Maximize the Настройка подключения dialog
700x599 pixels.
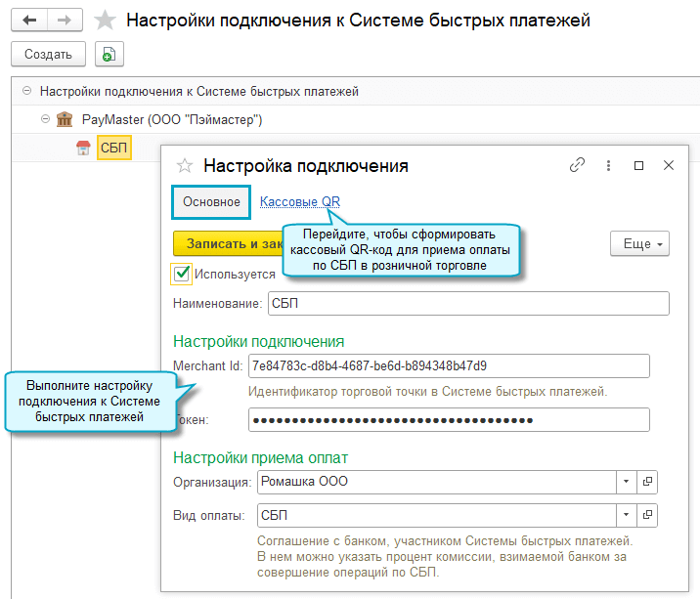(638, 165)
